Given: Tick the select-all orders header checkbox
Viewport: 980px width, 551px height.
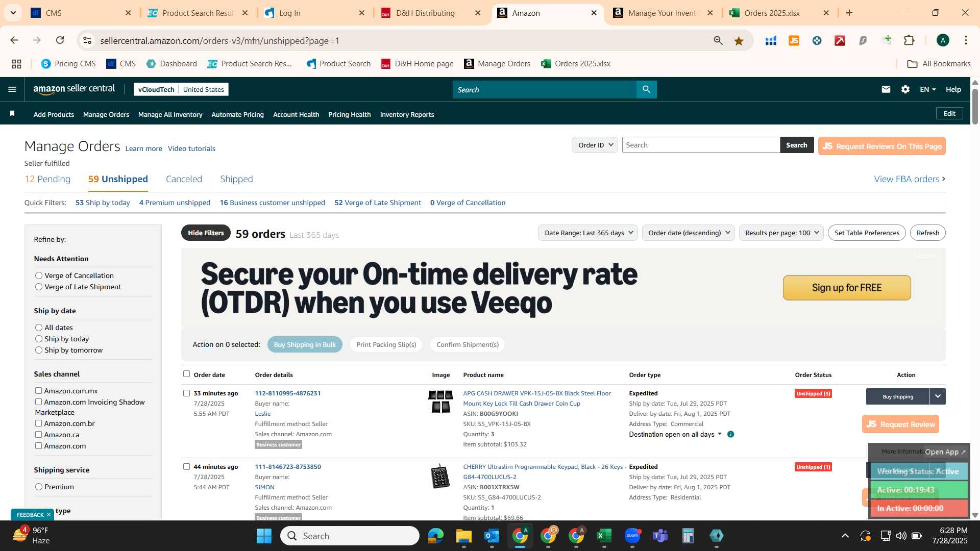Looking at the screenshot, I should (186, 374).
